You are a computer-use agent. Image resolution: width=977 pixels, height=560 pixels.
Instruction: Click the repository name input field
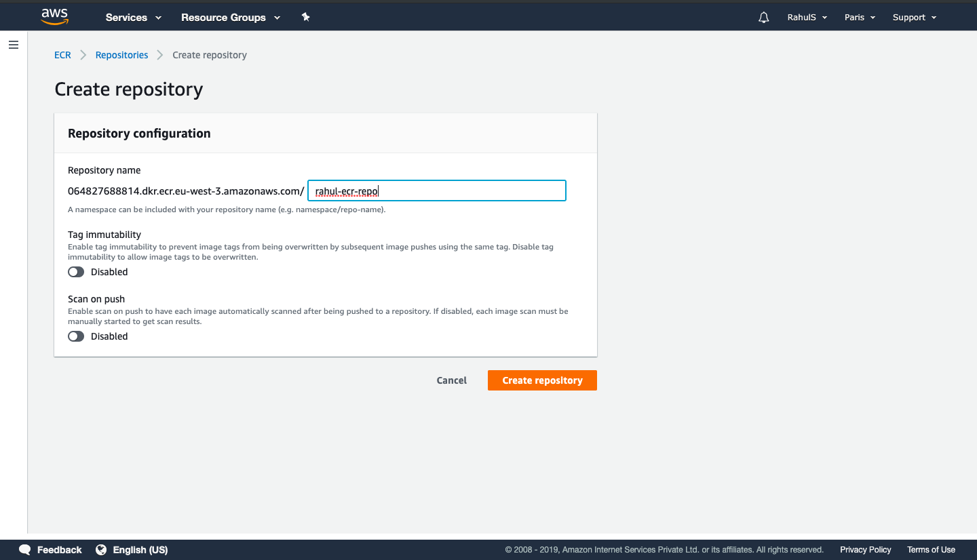(x=436, y=191)
